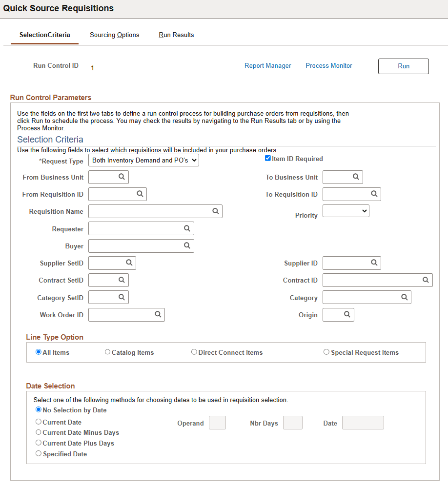
Task: Open the Work Order ID lookup
Action: 158,315
